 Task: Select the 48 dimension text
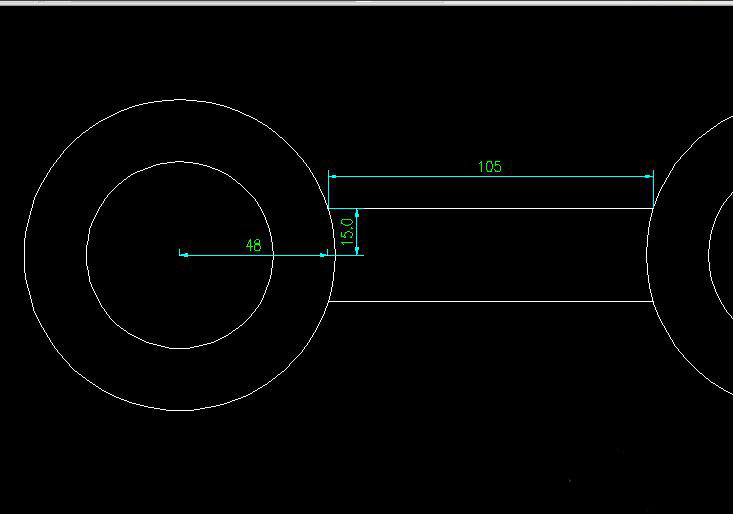pyautogui.click(x=253, y=245)
